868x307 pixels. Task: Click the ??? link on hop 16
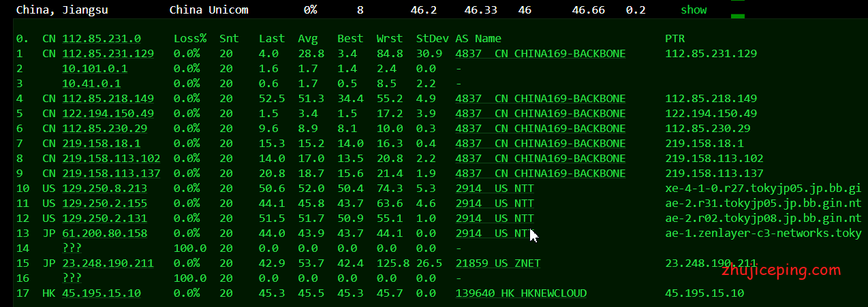coord(72,278)
